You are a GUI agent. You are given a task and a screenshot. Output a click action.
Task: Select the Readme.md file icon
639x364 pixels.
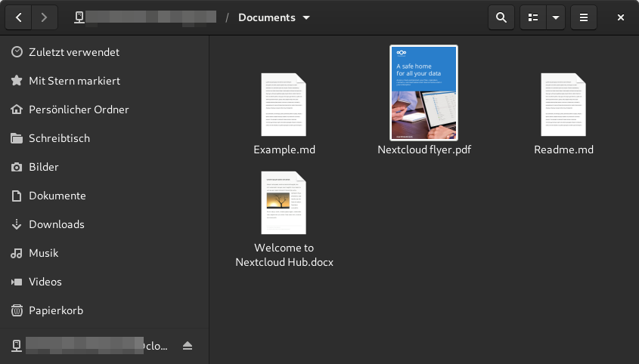click(563, 105)
